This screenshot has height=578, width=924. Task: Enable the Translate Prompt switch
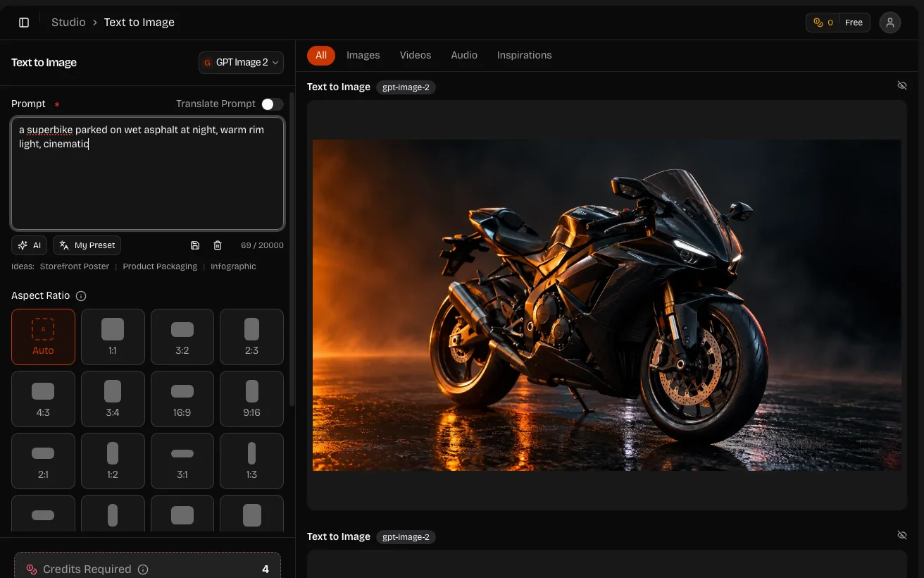[272, 104]
